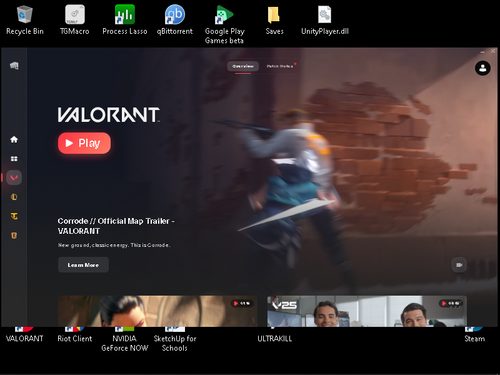Viewport: 500px width, 375px height.
Task: Click "New ground, classic energy" description text
Action: 114,245
